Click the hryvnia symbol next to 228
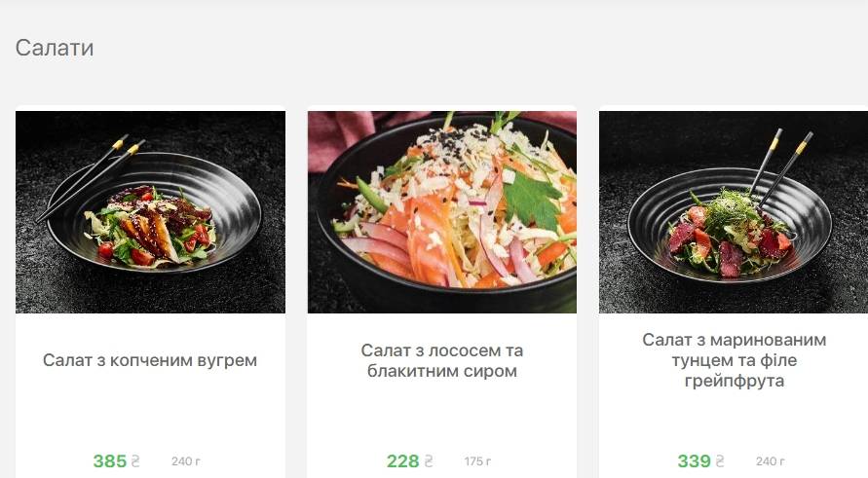Image resolution: width=868 pixels, height=478 pixels. tap(428, 460)
